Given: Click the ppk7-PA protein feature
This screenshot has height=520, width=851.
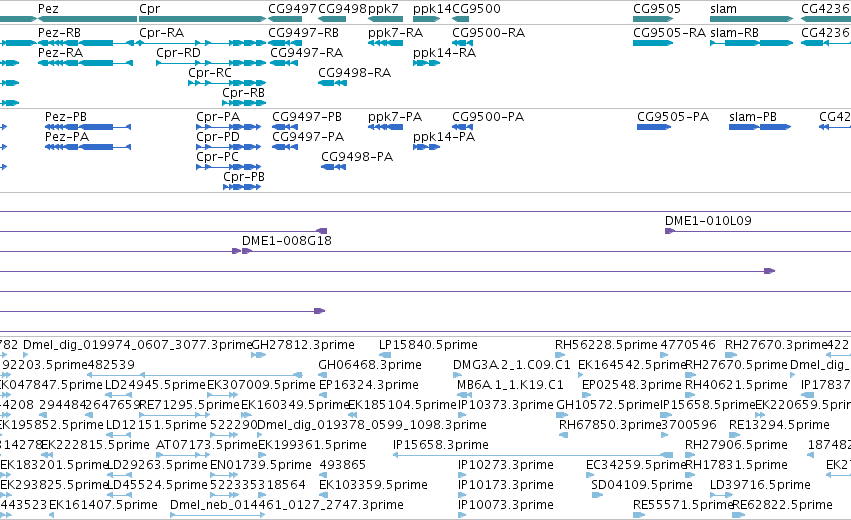Looking at the screenshot, I should pos(385,127).
